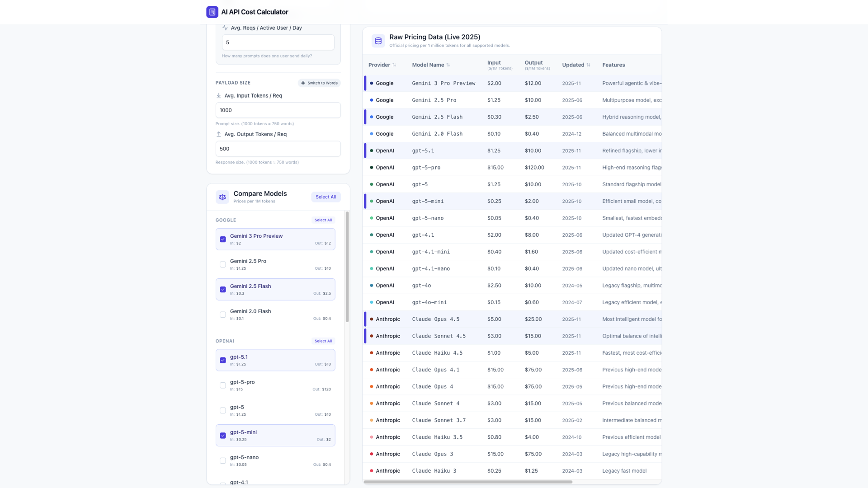Click the database icon beside Raw Pricing Data

[378, 41]
